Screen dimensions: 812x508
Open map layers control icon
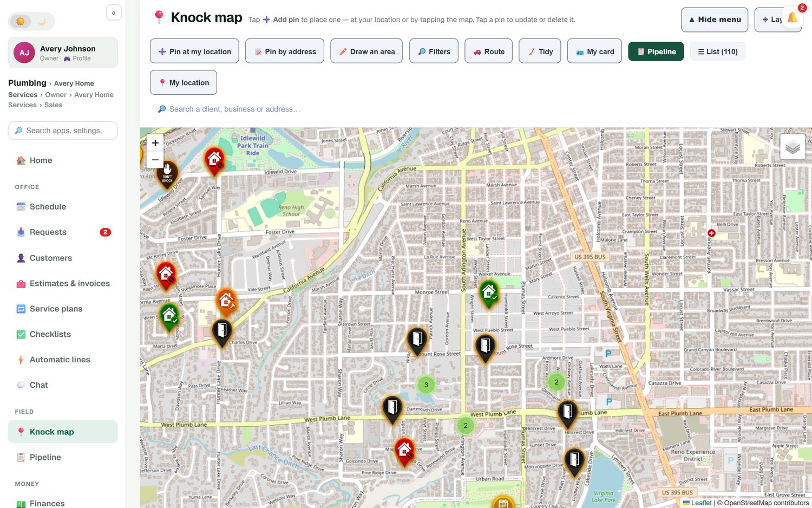793,147
